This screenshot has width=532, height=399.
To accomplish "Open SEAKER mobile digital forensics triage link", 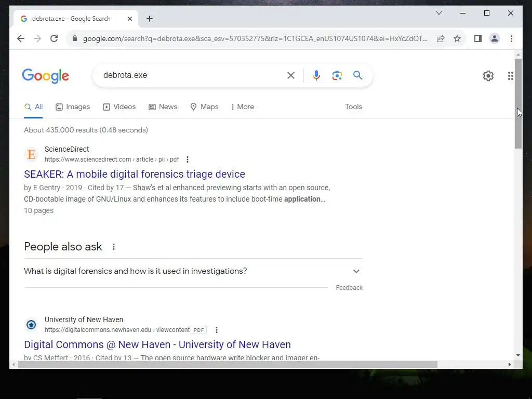I will pyautogui.click(x=135, y=174).
